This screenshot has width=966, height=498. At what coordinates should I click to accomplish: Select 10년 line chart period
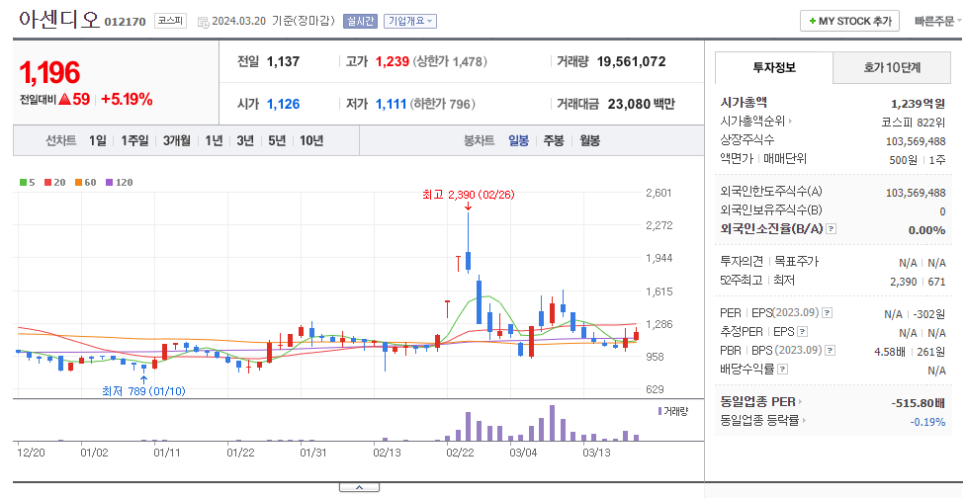(x=312, y=141)
